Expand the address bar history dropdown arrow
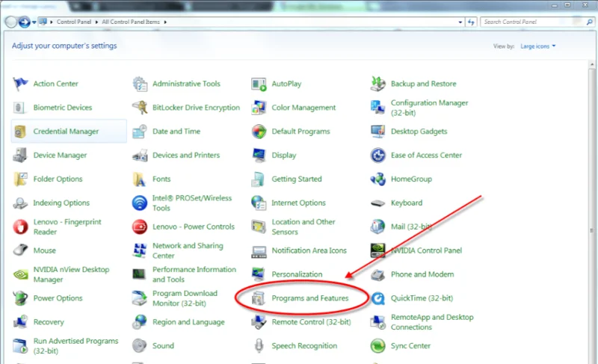598x364 pixels. 460,22
